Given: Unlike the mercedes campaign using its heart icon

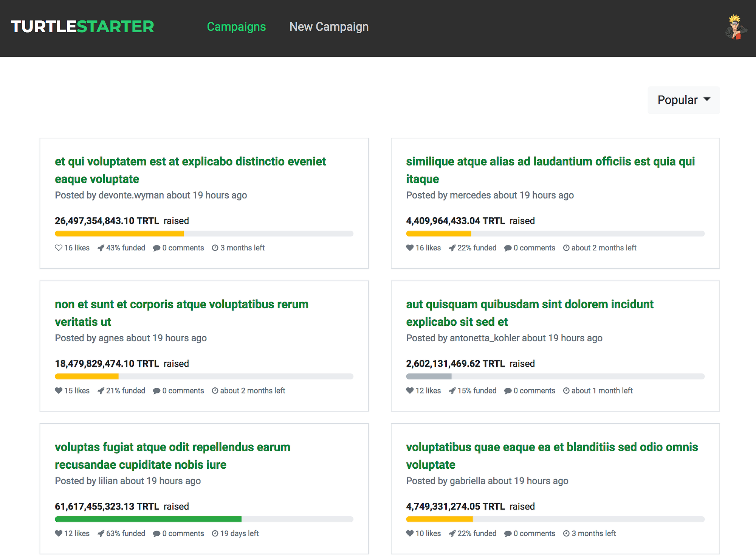Looking at the screenshot, I should [x=410, y=248].
